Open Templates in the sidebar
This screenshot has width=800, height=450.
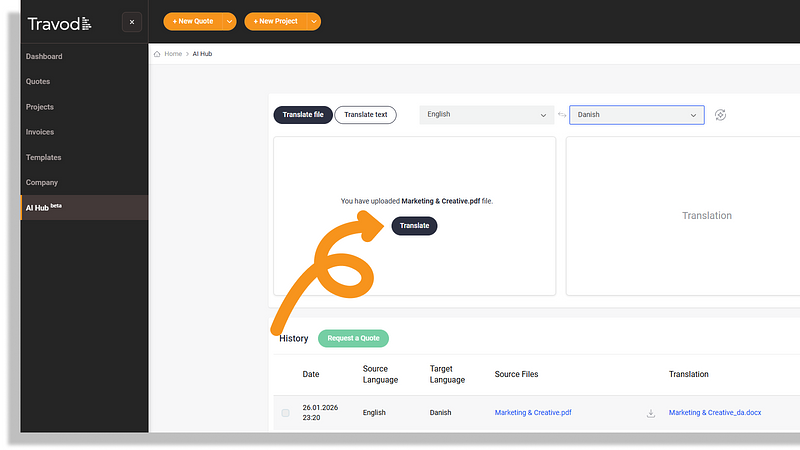[43, 158]
